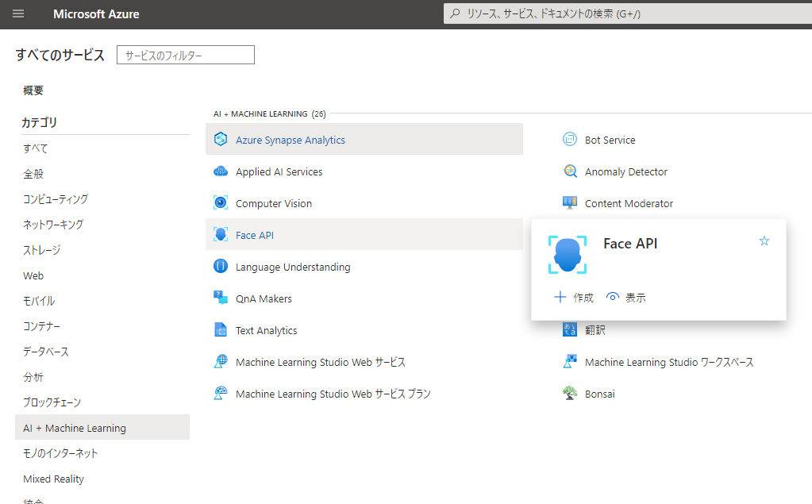Open the hamburger portal menu
Viewport: 812px width, 504px height.
pyautogui.click(x=18, y=14)
